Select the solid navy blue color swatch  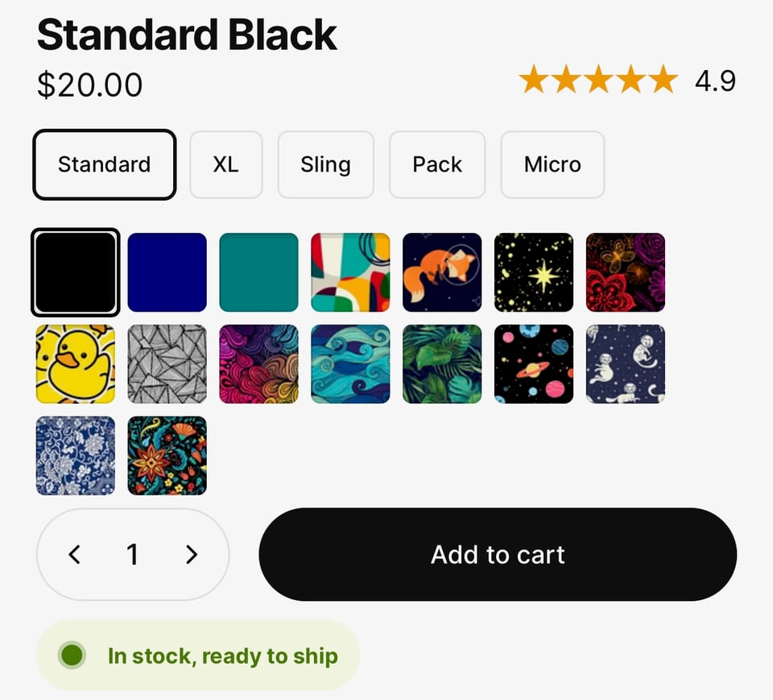(167, 273)
